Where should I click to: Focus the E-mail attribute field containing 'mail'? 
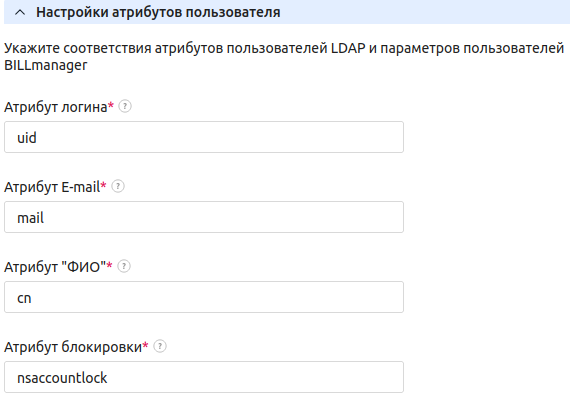204,217
